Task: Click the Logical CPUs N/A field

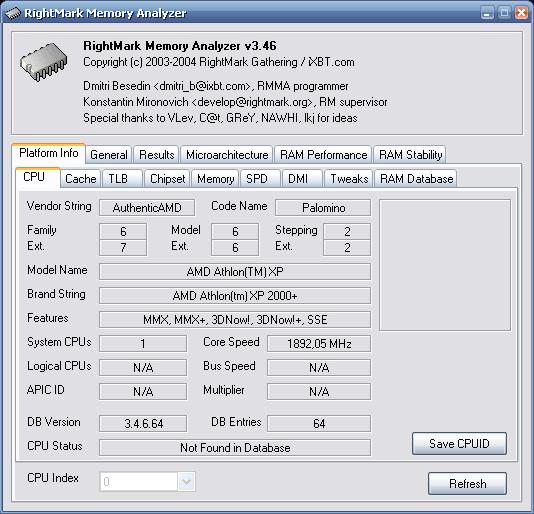Action: pyautogui.click(x=143, y=368)
